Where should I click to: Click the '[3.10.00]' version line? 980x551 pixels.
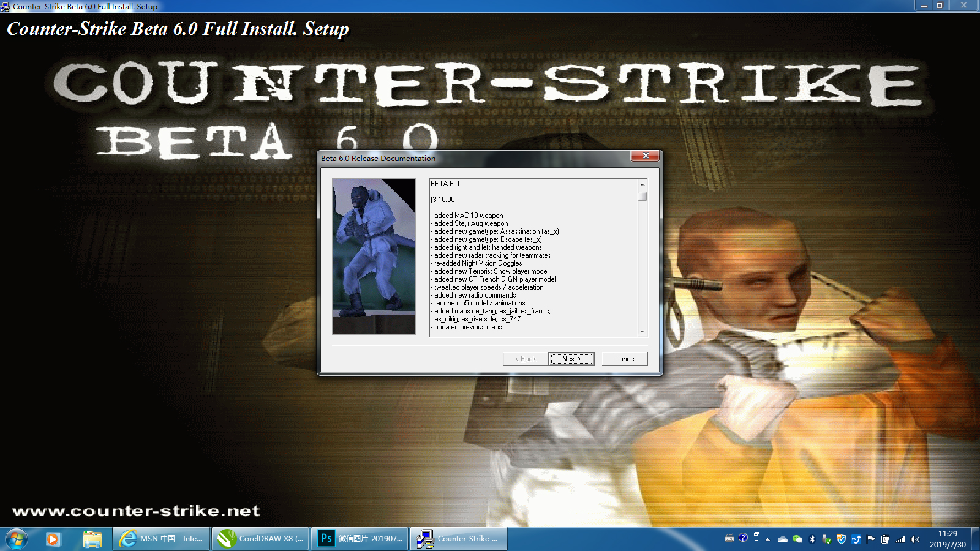click(443, 200)
